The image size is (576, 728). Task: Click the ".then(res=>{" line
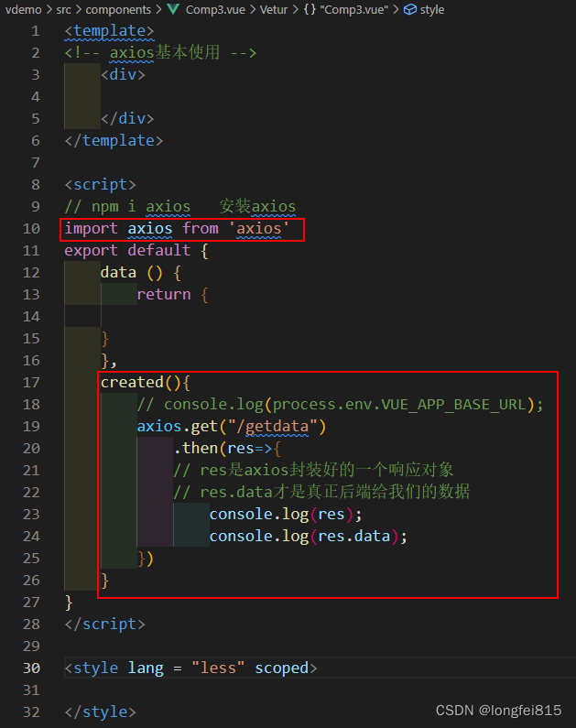click(x=227, y=448)
